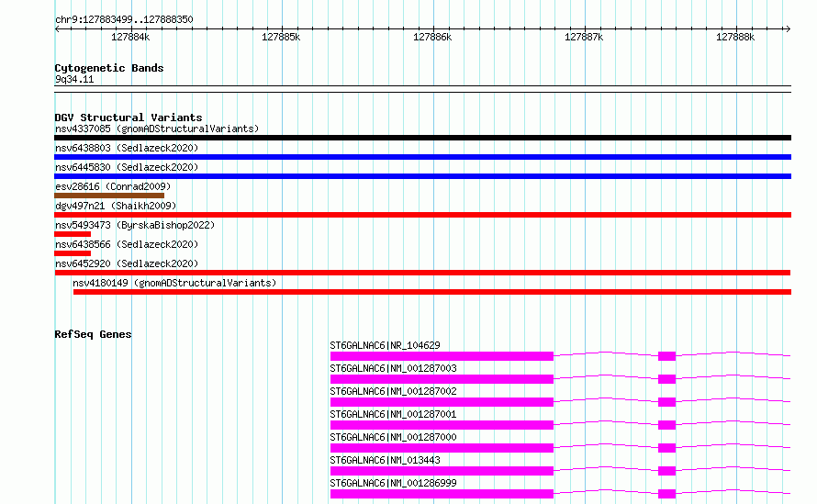Screen dimensions: 817x504
Task: Select the red nsv6452920 variant bar
Action: (422, 273)
